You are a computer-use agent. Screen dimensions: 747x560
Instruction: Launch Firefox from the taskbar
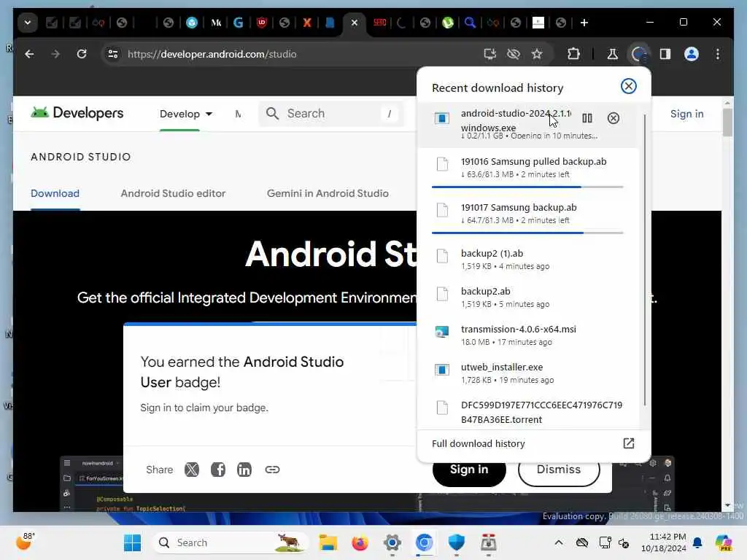pos(360,542)
